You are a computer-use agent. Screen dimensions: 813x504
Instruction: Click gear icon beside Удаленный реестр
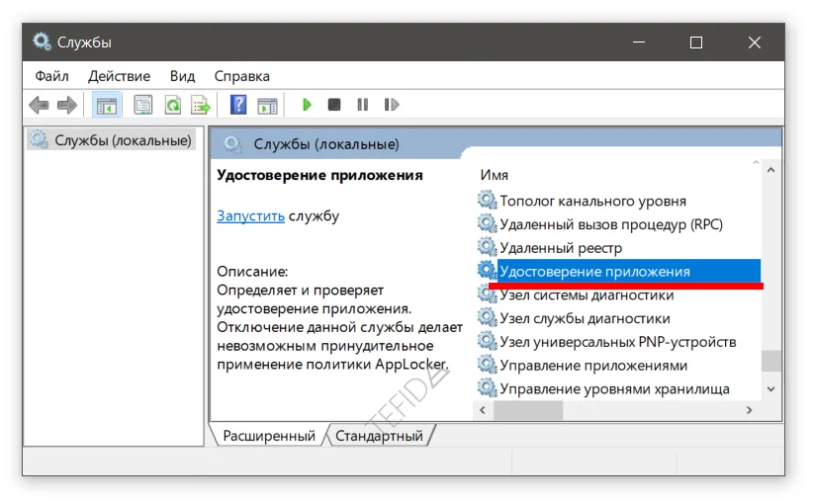487,247
